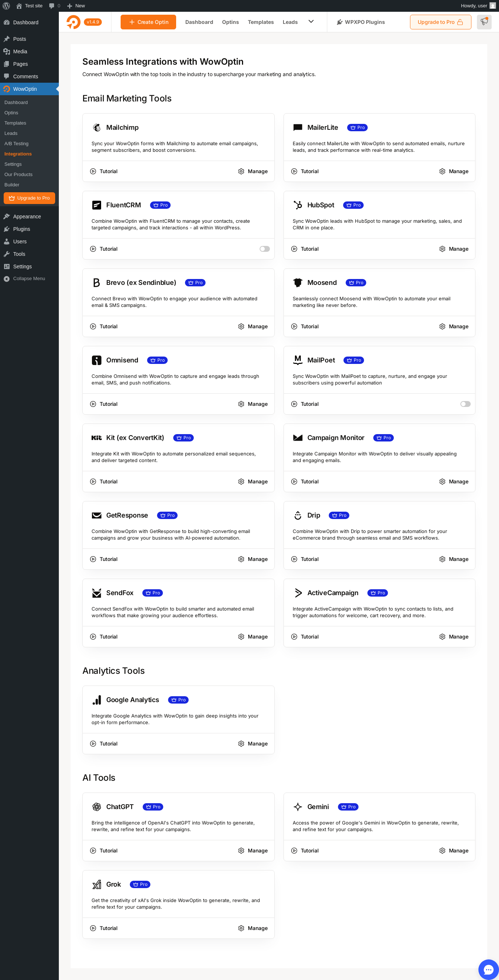Image resolution: width=499 pixels, height=980 pixels.
Task: Click the Pro badge next to MailerLite
Action: (x=357, y=128)
